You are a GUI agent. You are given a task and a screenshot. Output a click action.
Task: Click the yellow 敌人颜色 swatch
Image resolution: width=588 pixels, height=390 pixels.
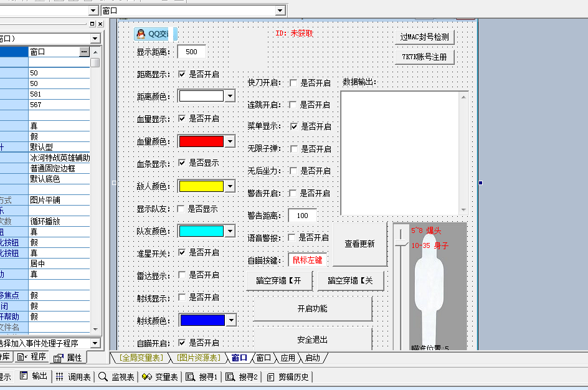[x=201, y=186]
